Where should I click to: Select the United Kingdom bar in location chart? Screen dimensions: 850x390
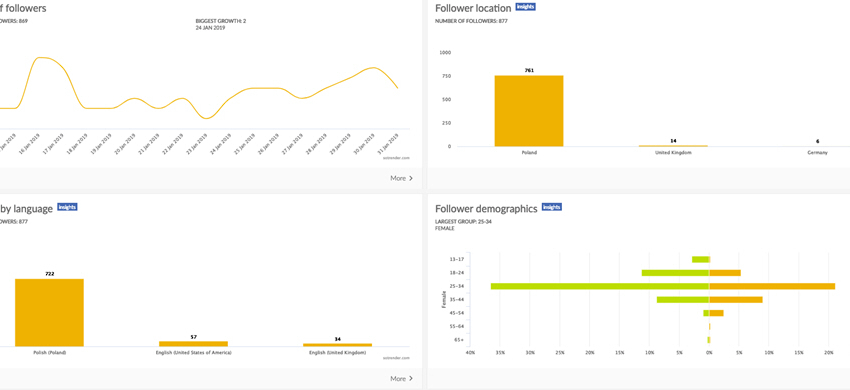673,145
